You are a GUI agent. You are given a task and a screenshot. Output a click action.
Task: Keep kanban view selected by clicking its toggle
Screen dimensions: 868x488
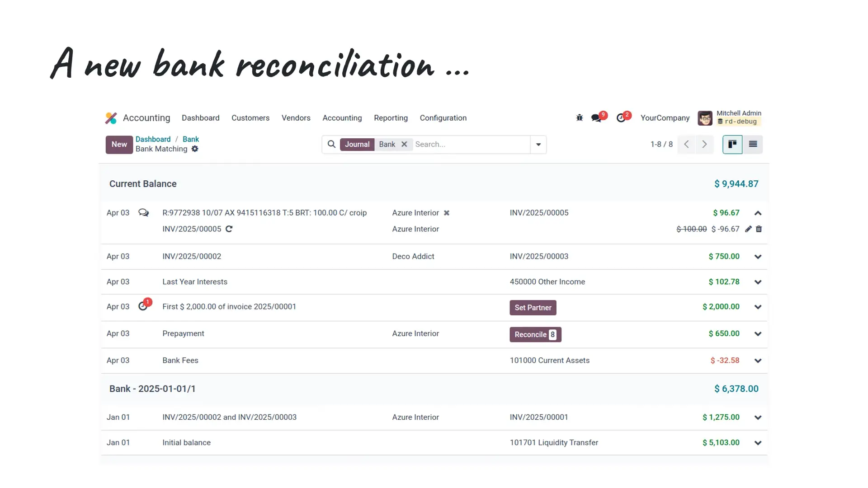(x=732, y=144)
